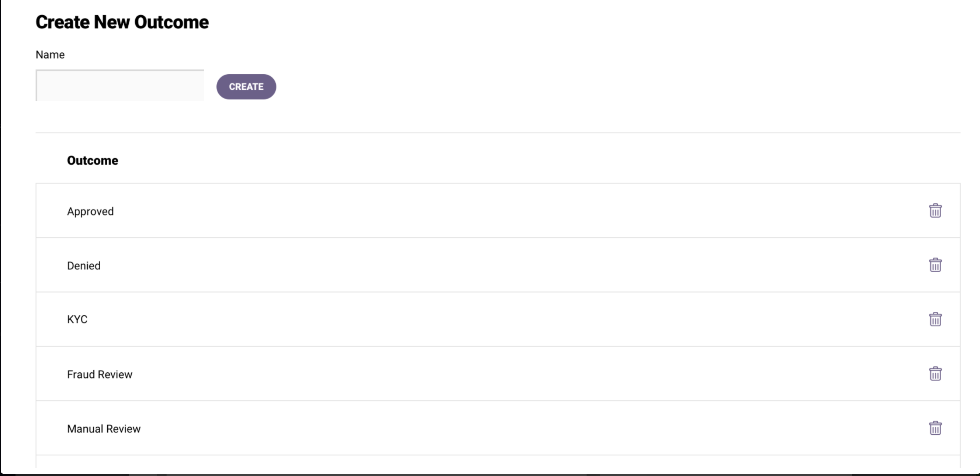The width and height of the screenshot is (980, 476).
Task: Click Manual Review's trash can icon
Action: [935, 428]
